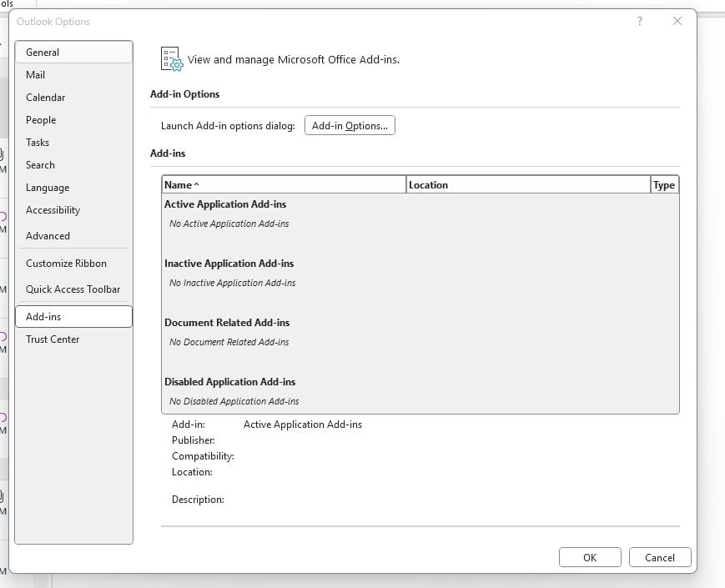Sort add-ins by Name column header
This screenshot has width=725, height=588.
pyautogui.click(x=284, y=185)
